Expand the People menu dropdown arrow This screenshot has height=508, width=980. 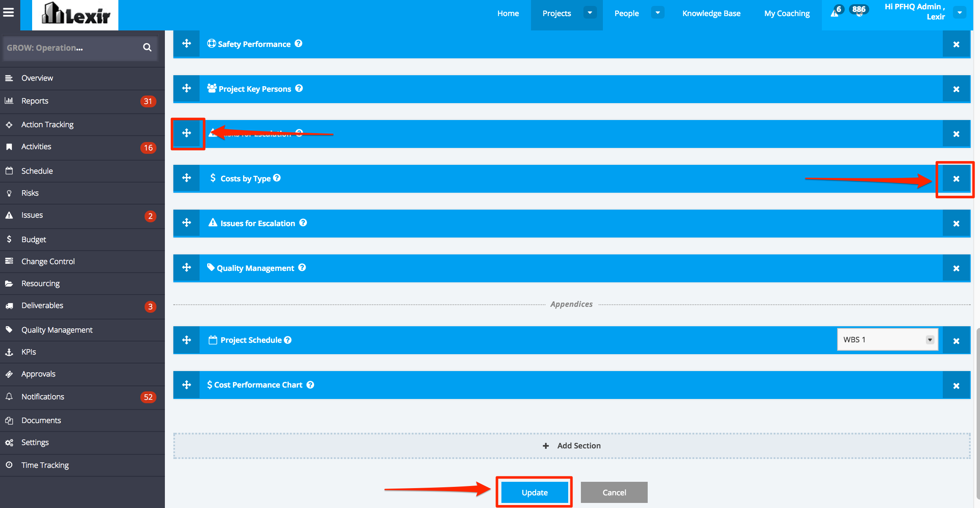click(657, 13)
